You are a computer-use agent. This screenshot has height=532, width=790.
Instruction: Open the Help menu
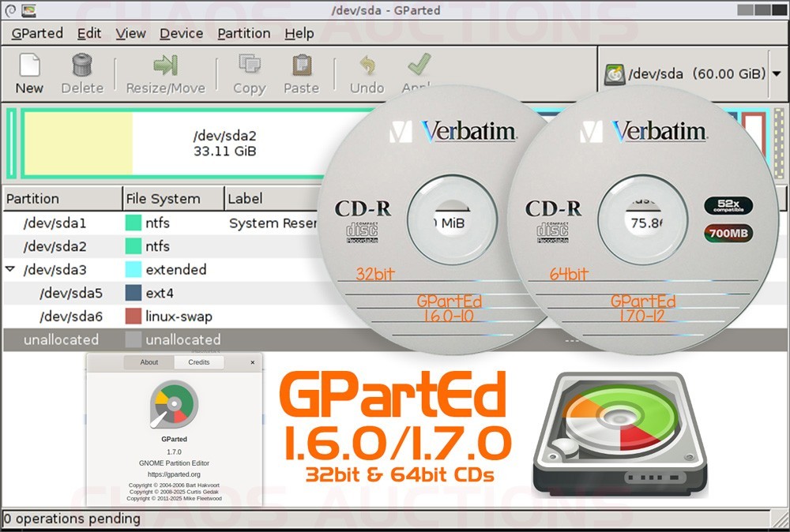(x=299, y=33)
